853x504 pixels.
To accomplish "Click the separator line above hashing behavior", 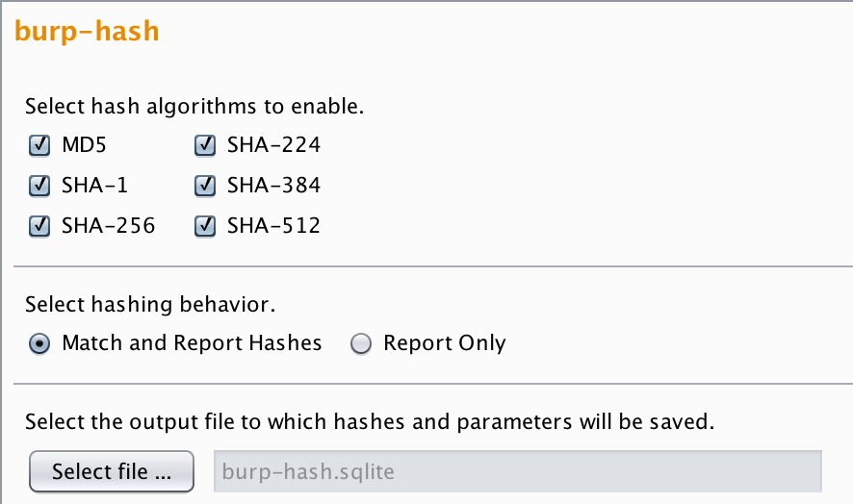I will pos(432,266).
